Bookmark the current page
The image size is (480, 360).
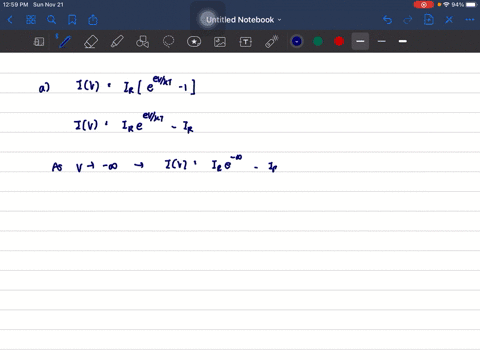[x=72, y=20]
